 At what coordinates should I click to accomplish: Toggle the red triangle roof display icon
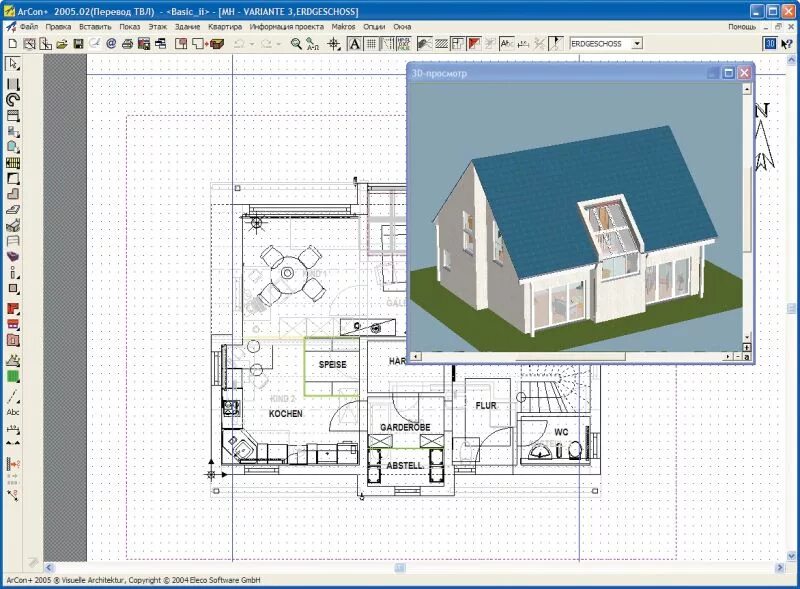click(474, 44)
